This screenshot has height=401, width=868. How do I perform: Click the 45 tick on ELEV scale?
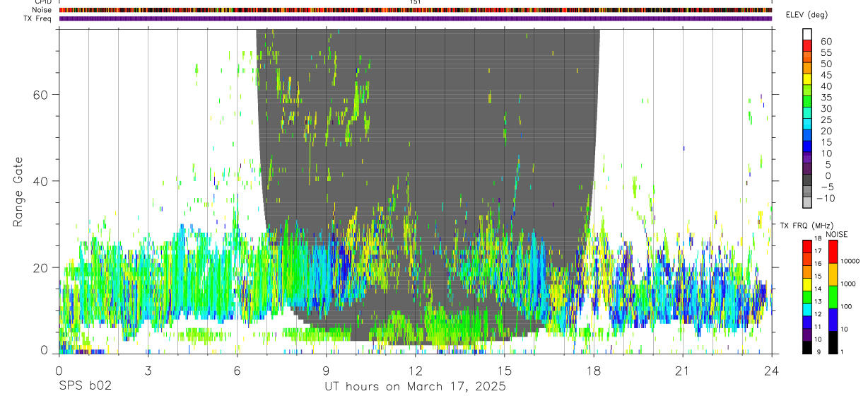click(826, 75)
